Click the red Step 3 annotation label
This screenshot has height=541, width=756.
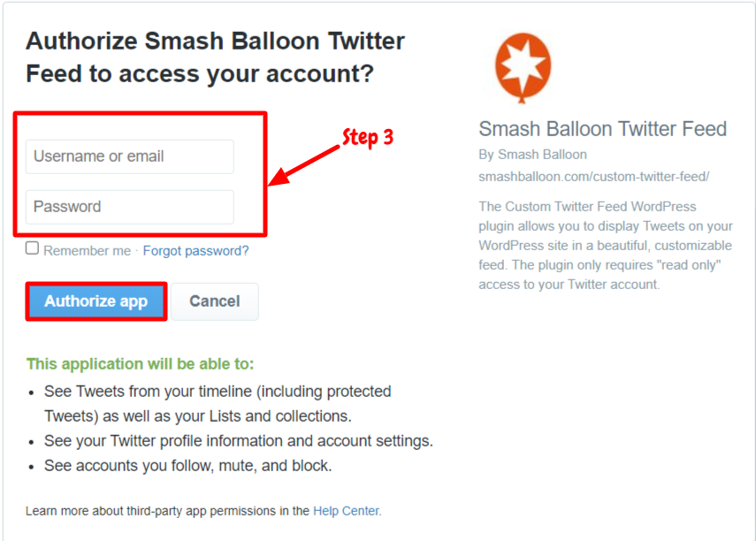(368, 138)
